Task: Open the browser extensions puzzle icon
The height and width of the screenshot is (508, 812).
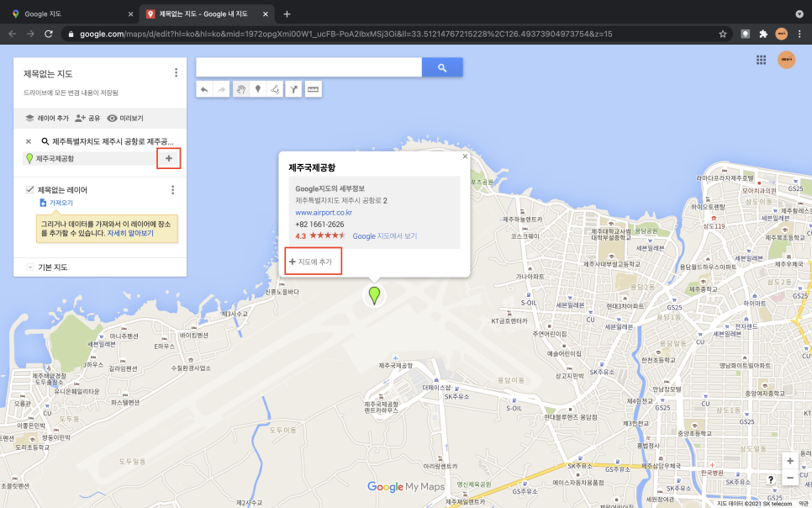Action: (x=763, y=34)
